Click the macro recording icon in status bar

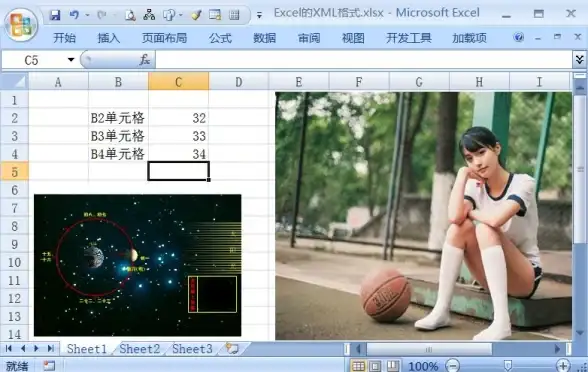(49, 366)
